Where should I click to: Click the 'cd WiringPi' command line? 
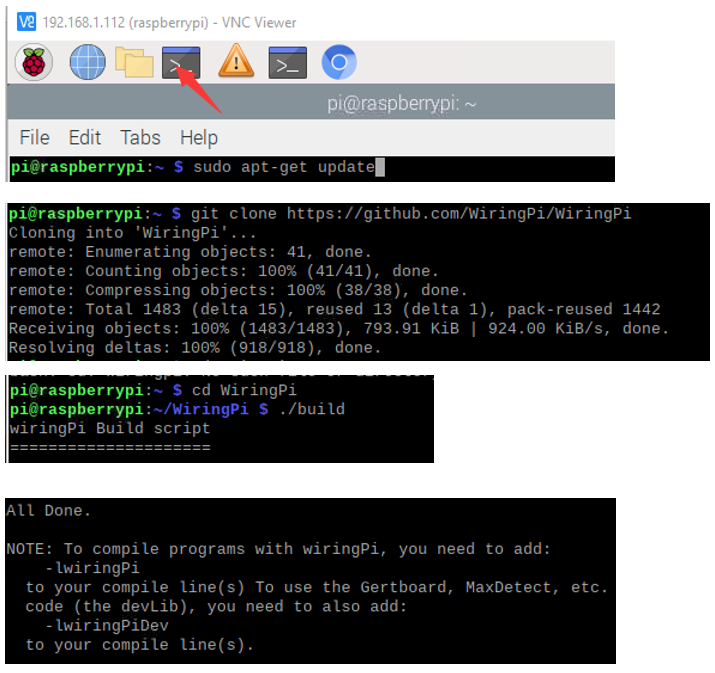(153, 390)
